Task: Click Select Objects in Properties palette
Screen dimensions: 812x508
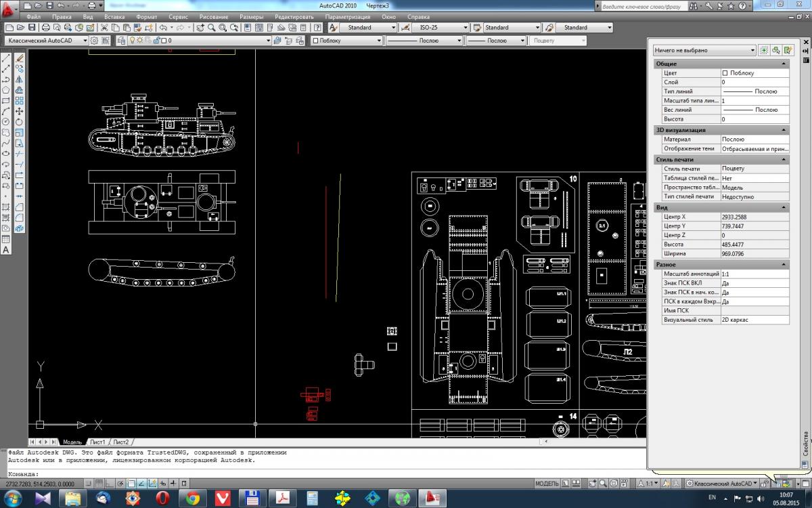Action: (776, 50)
